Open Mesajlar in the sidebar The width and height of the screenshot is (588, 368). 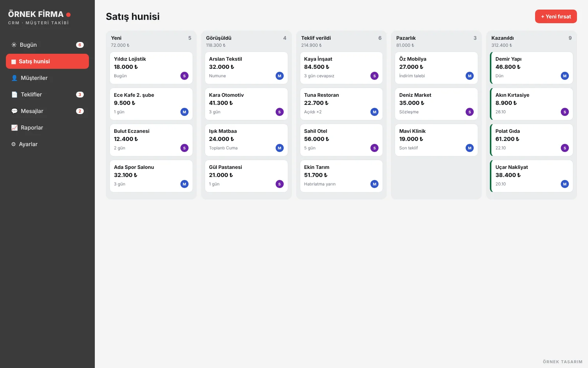[47, 111]
